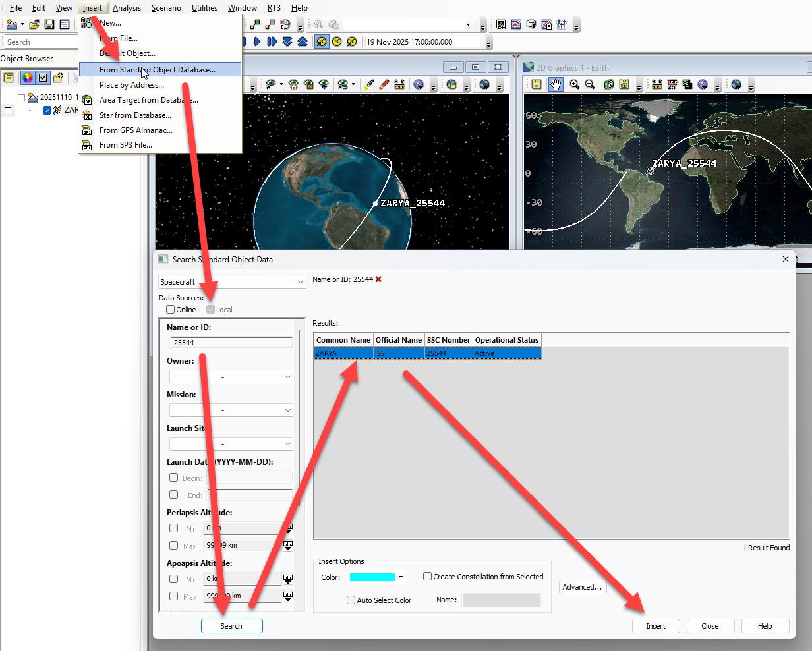Open the Analysis menu

127,8
